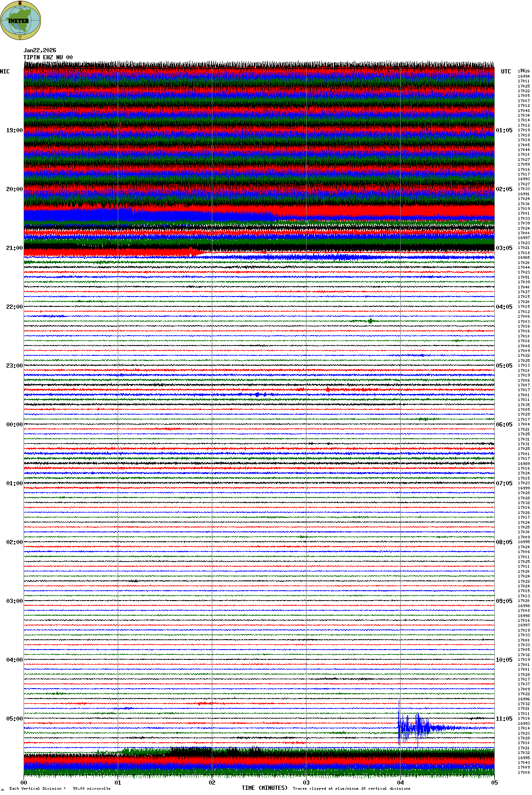
Task: Click the small green burst after 22:00
Action: [x=370, y=321]
